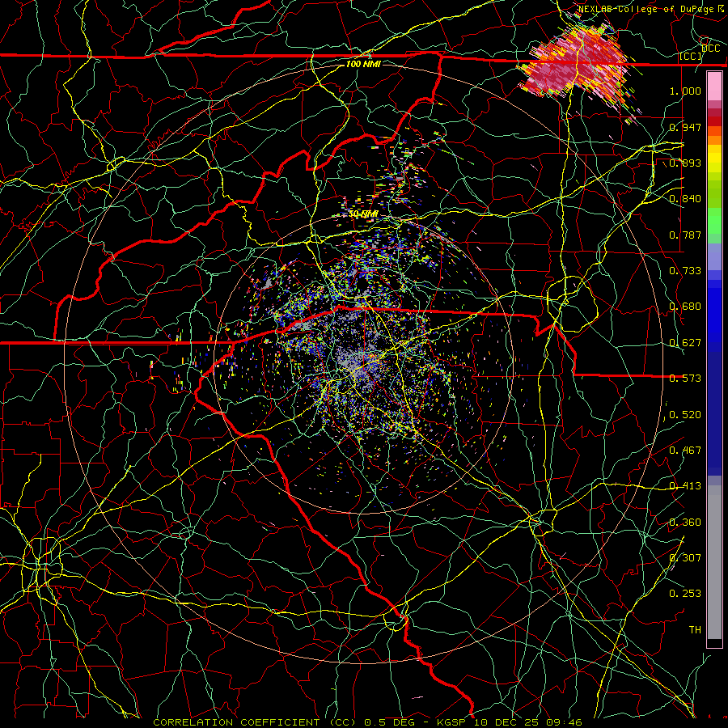
Task: Click the TH threshold label on scale
Action: pyautogui.click(x=695, y=630)
